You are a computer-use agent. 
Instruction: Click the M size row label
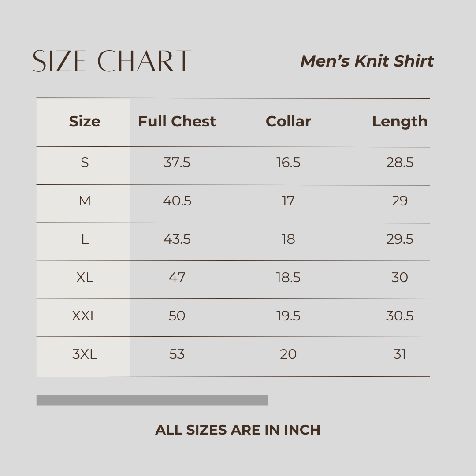85,201
